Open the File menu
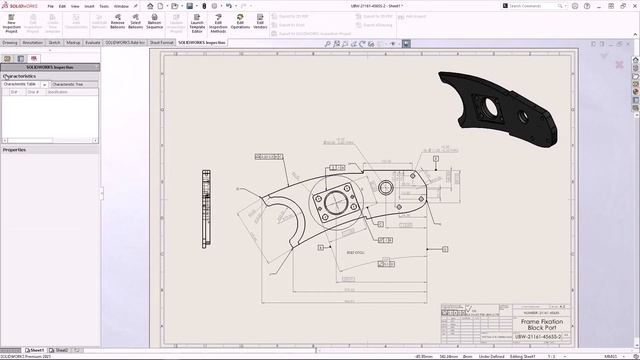This screenshot has height=360, width=640. (51, 6)
